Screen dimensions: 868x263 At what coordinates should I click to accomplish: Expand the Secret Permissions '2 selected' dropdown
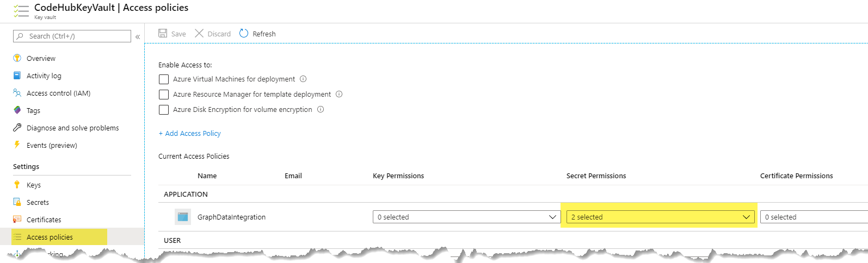pos(661,217)
